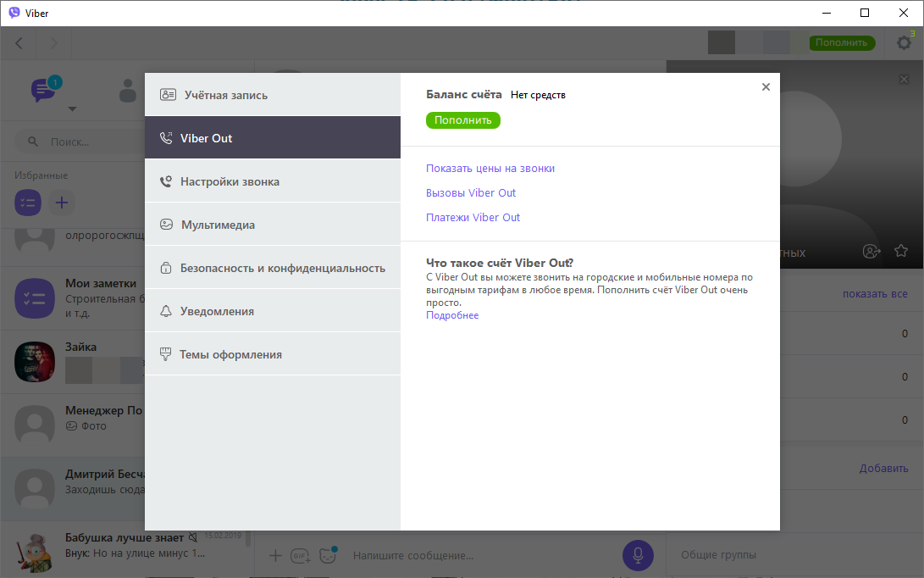Click the star favorite icon
This screenshot has height=578, width=924.
(x=901, y=251)
